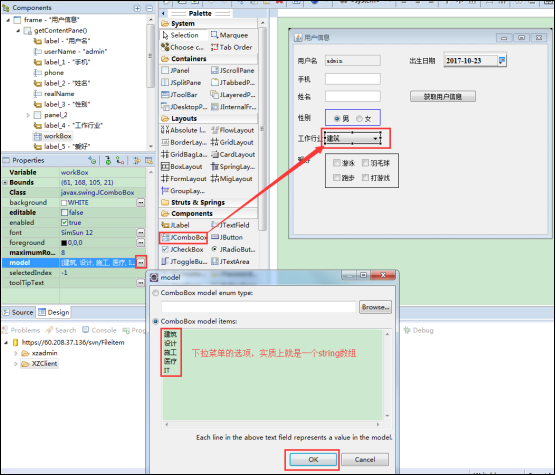
Task: Expand the XZClient folder
Action: coord(16,364)
